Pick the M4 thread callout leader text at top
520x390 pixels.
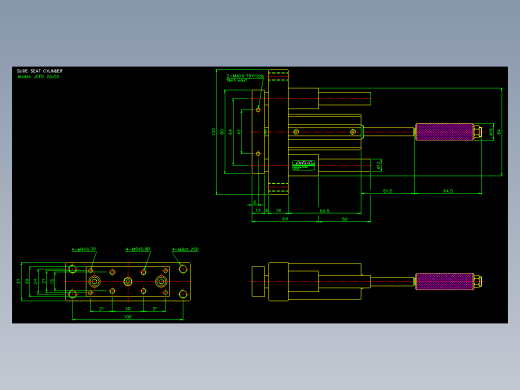point(245,78)
